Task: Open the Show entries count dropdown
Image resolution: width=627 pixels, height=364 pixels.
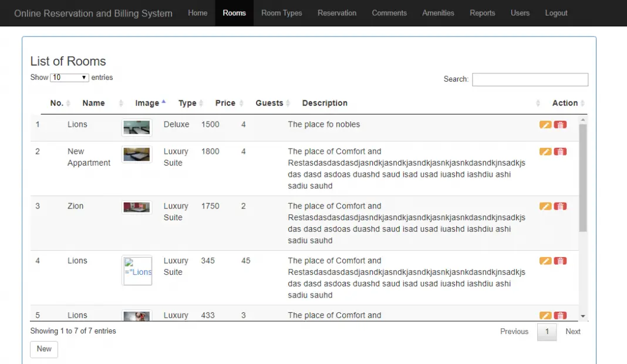Action: pyautogui.click(x=69, y=77)
